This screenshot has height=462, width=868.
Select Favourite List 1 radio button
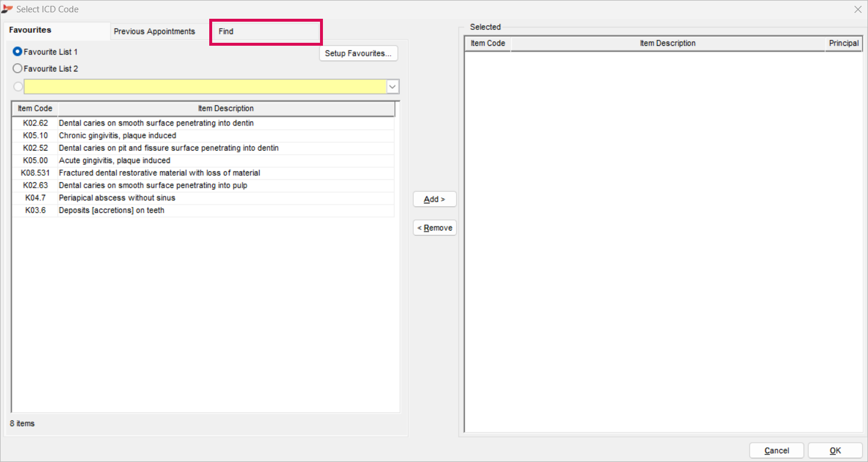coord(18,52)
